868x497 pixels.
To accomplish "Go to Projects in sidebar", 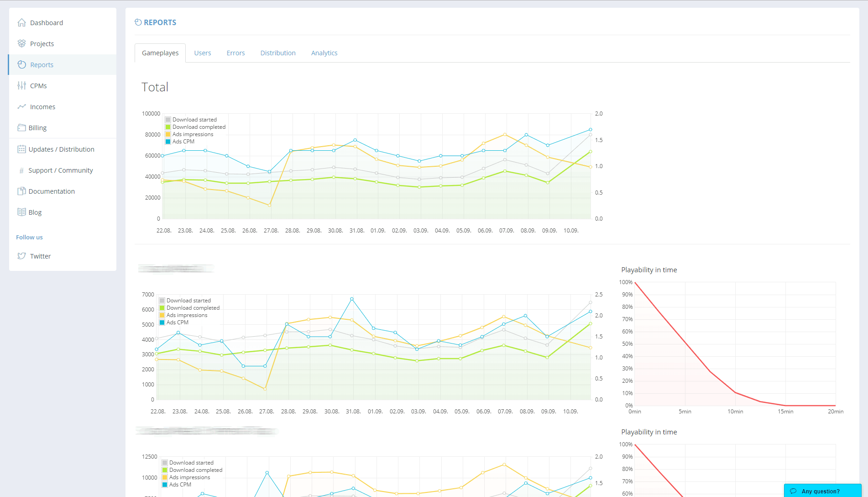I will click(63, 43).
